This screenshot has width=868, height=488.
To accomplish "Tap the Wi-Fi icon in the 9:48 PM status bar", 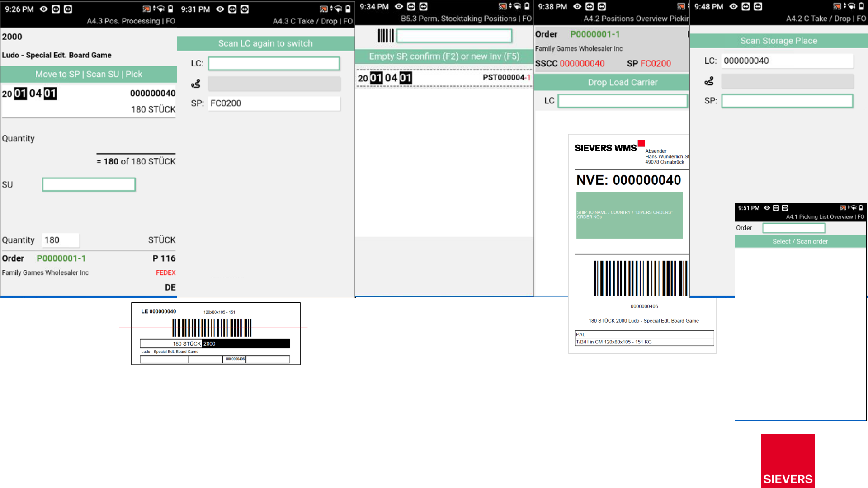I will (851, 7).
